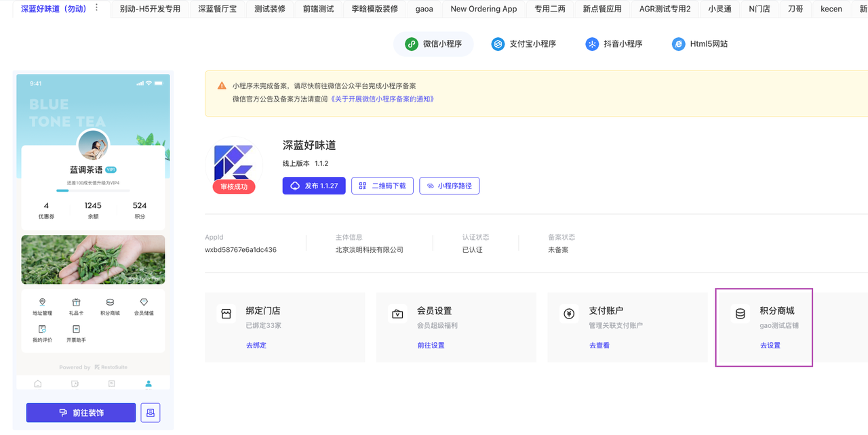Click the WeChat mini program logo icon
Image resolution: width=868 pixels, height=435 pixels.
411,44
